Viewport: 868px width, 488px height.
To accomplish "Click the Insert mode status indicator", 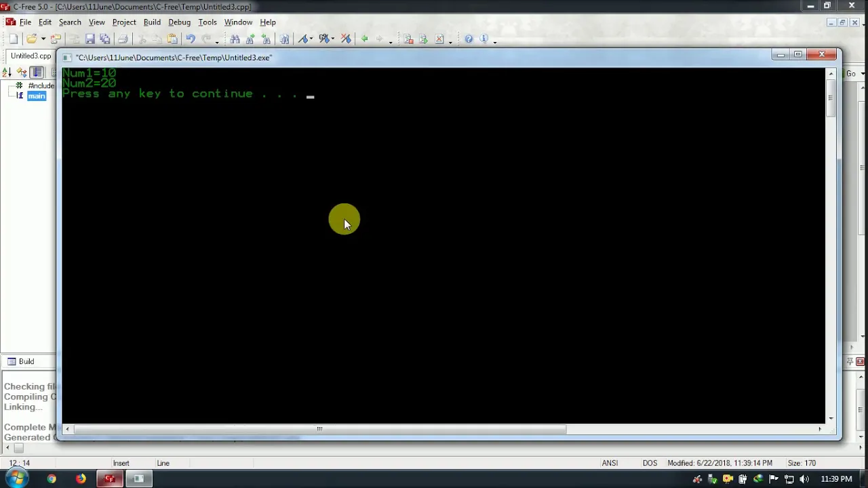I will pos(121,464).
